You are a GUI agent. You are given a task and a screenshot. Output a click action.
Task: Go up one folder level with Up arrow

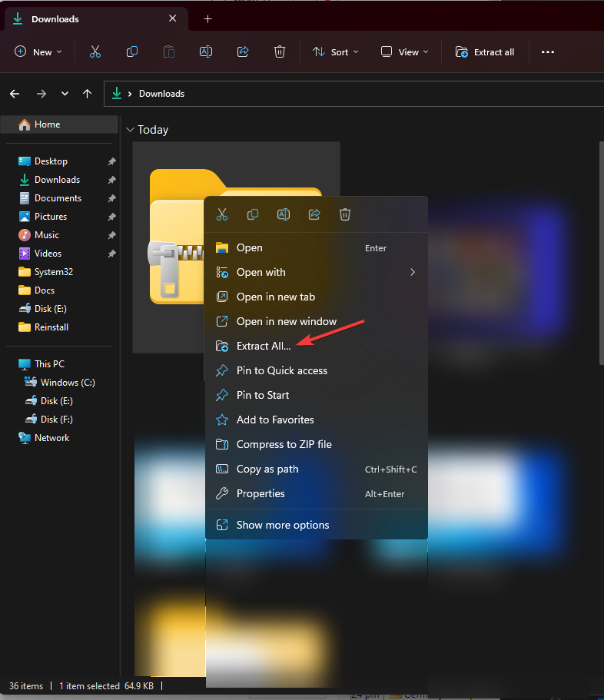pyautogui.click(x=87, y=94)
